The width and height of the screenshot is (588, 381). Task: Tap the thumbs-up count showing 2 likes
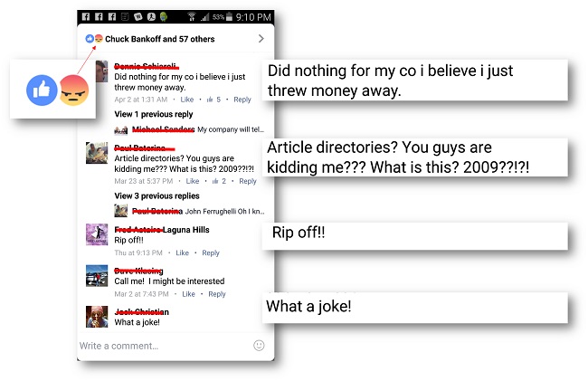click(x=220, y=181)
